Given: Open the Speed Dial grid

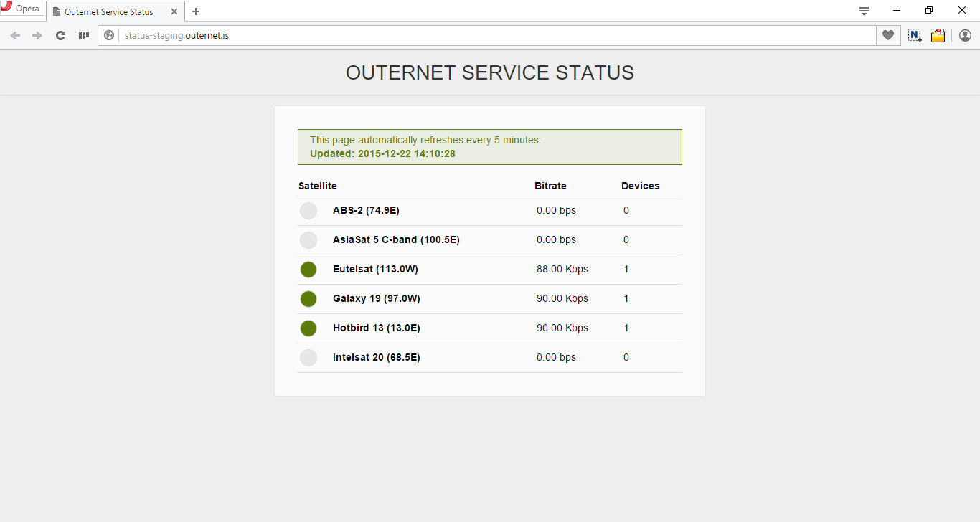Looking at the screenshot, I should coord(84,35).
